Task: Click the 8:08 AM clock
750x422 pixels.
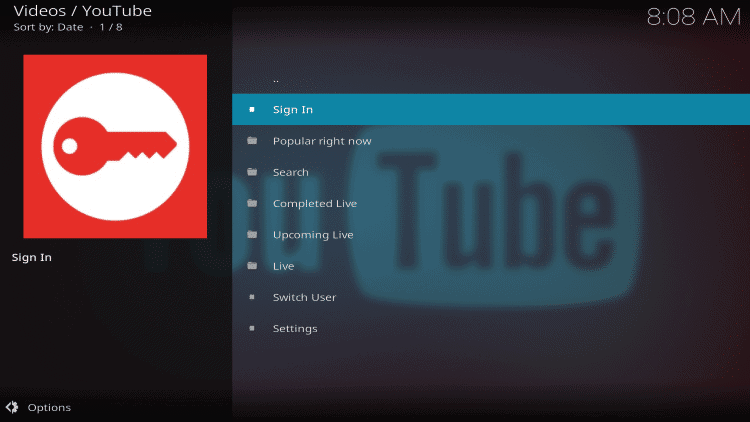Action: point(694,17)
